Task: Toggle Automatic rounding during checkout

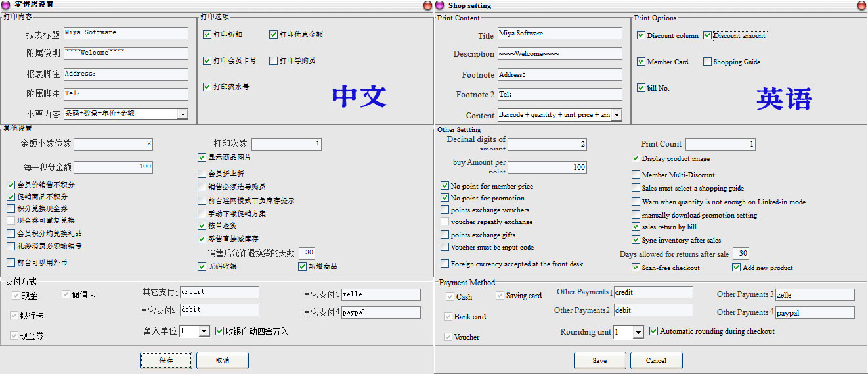Action: 653,331
